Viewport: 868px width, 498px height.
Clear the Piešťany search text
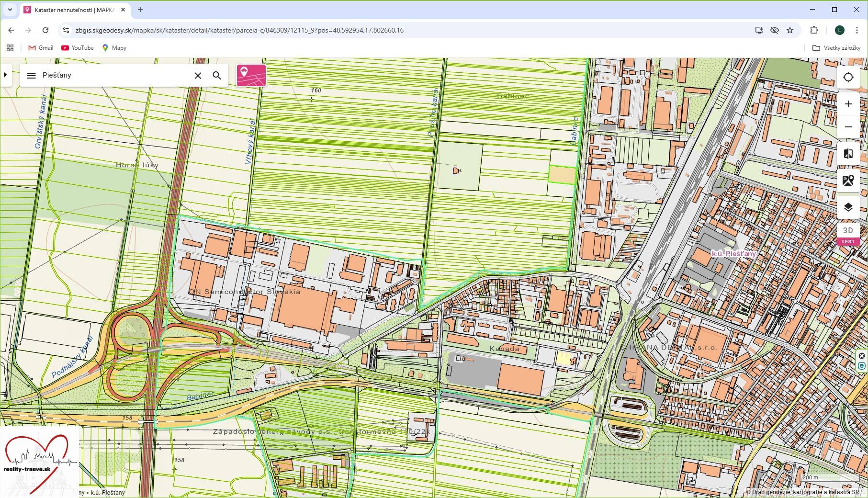point(198,76)
